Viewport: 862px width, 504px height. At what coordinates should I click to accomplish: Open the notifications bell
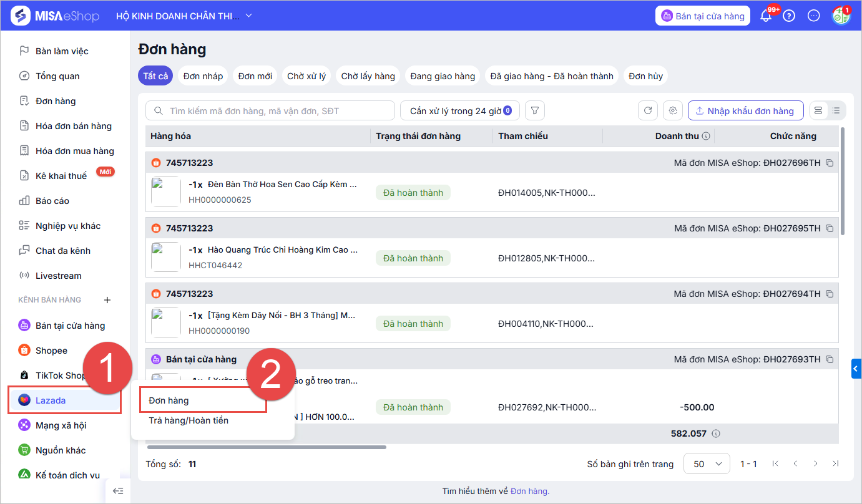pos(766,16)
